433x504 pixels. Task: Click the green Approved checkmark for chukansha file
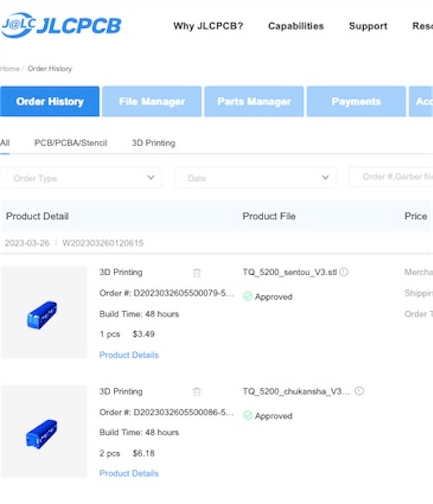[x=247, y=415]
